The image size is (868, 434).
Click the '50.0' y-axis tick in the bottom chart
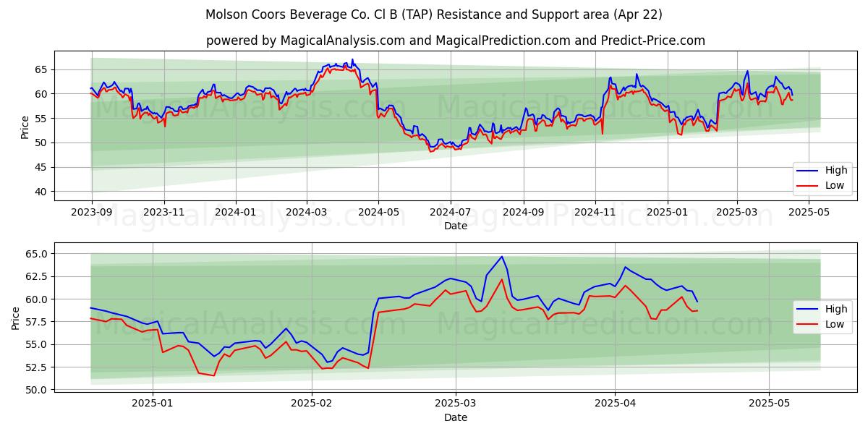[x=36, y=390]
